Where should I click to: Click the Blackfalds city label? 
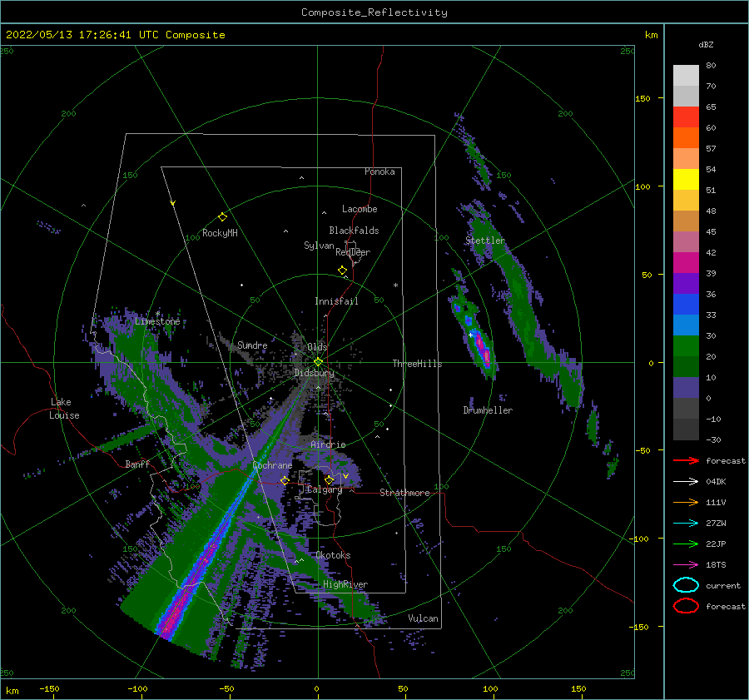tap(354, 231)
